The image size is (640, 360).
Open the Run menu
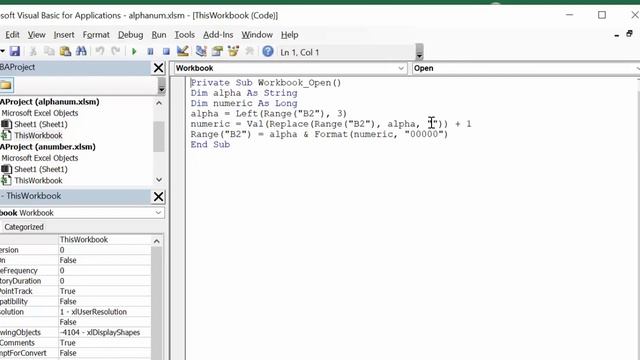pyautogui.click(x=159, y=35)
